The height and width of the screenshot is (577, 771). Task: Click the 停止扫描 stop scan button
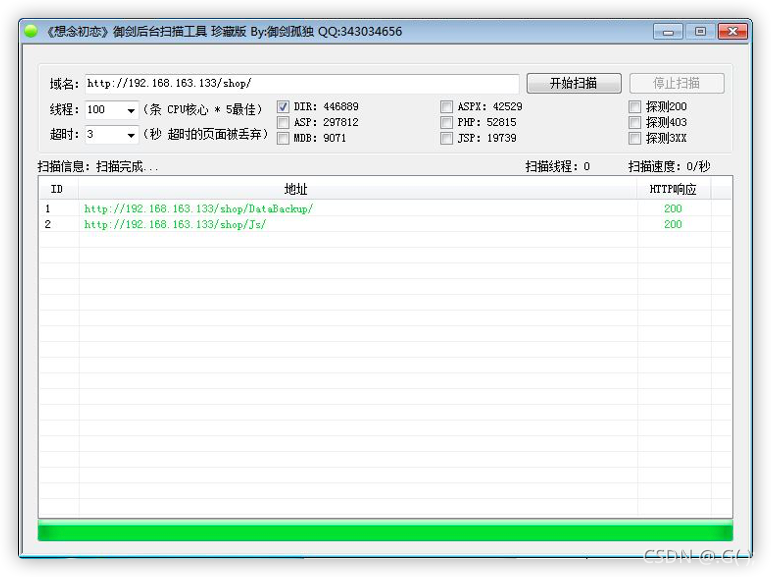click(x=677, y=83)
